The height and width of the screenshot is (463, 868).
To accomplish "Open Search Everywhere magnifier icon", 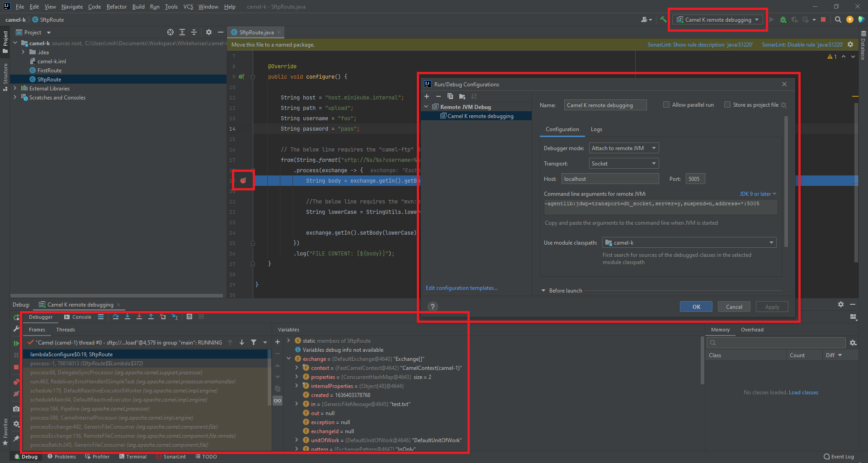I will pyautogui.click(x=838, y=19).
